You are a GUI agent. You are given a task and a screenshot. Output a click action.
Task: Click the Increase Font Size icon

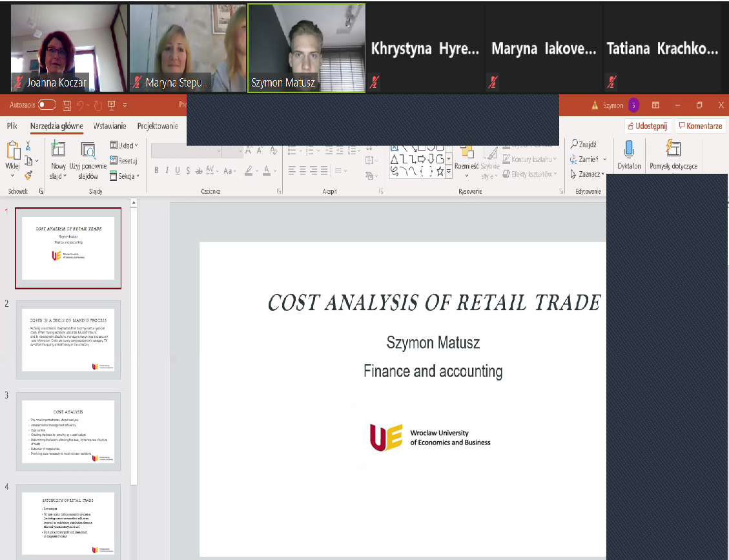(x=248, y=150)
